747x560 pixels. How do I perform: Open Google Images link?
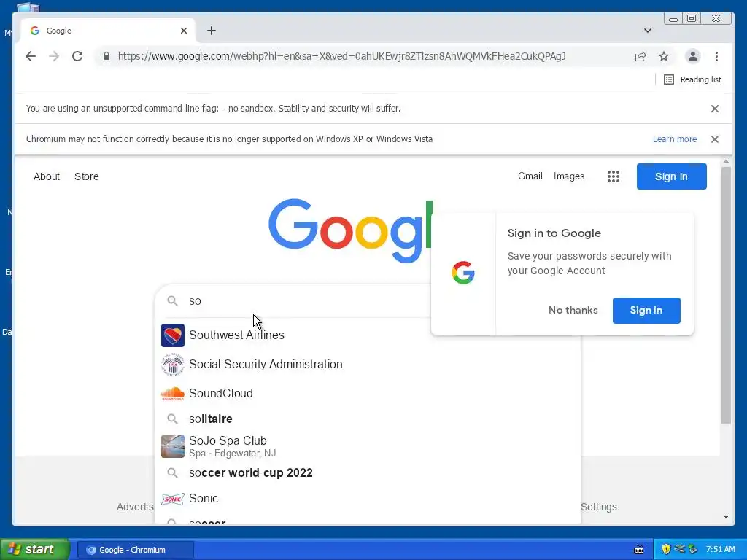click(569, 176)
